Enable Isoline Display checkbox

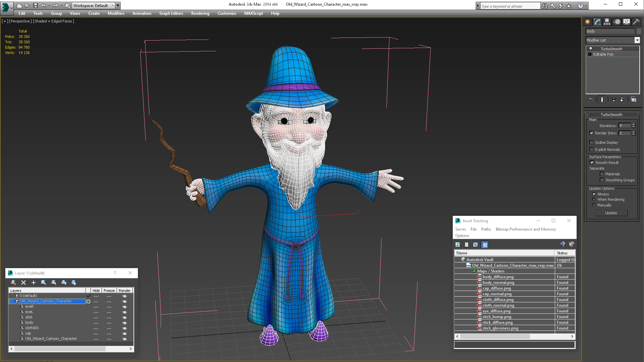point(592,142)
